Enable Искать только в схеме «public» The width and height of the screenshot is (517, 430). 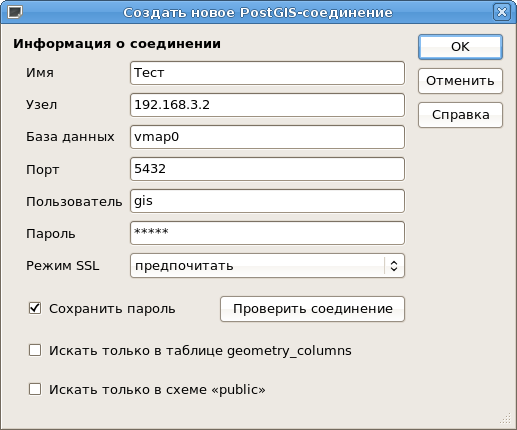click(35, 389)
